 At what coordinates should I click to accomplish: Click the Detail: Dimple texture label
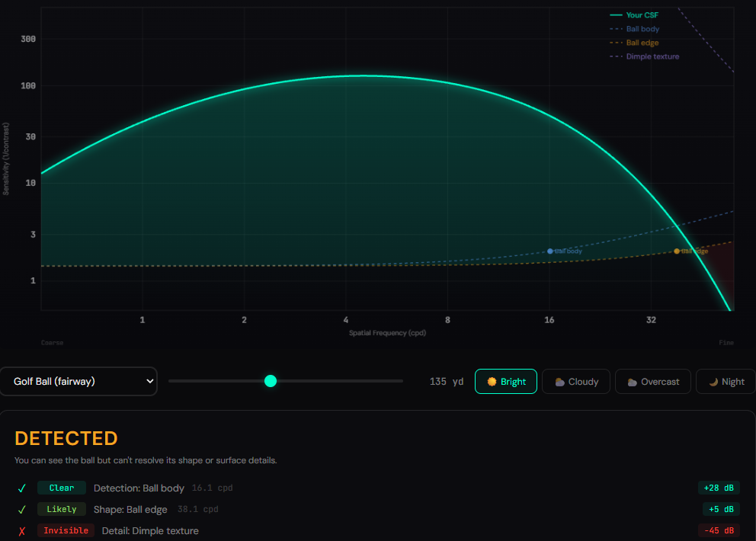150,531
